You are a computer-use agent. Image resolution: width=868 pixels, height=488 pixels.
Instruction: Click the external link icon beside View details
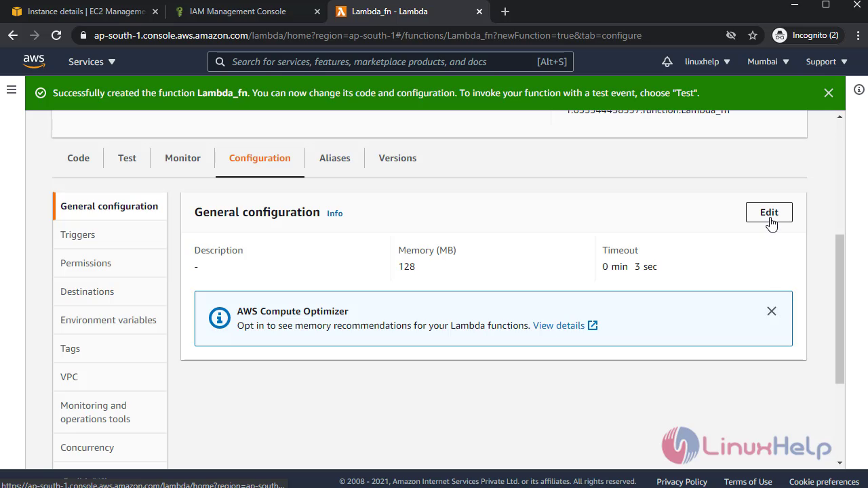(x=593, y=325)
